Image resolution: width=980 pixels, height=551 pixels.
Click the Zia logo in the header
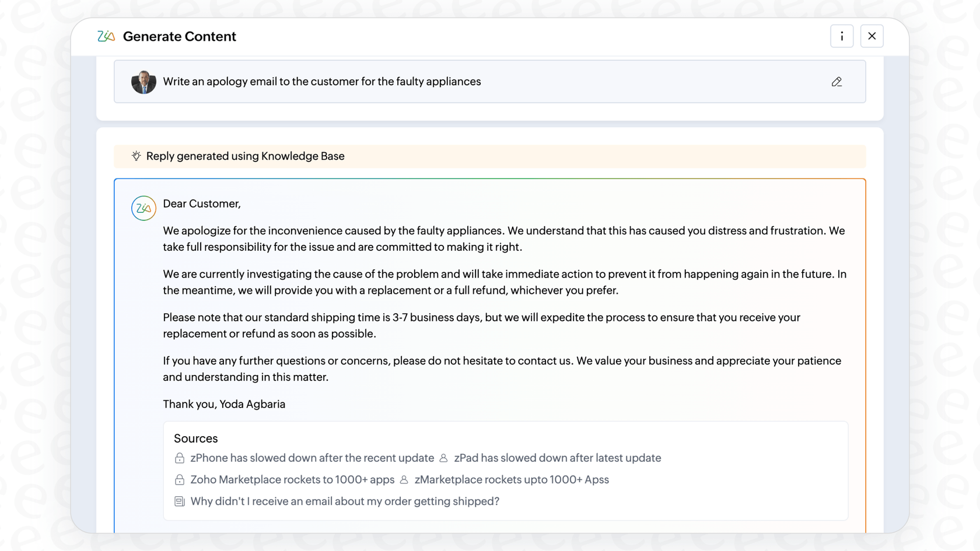[106, 36]
